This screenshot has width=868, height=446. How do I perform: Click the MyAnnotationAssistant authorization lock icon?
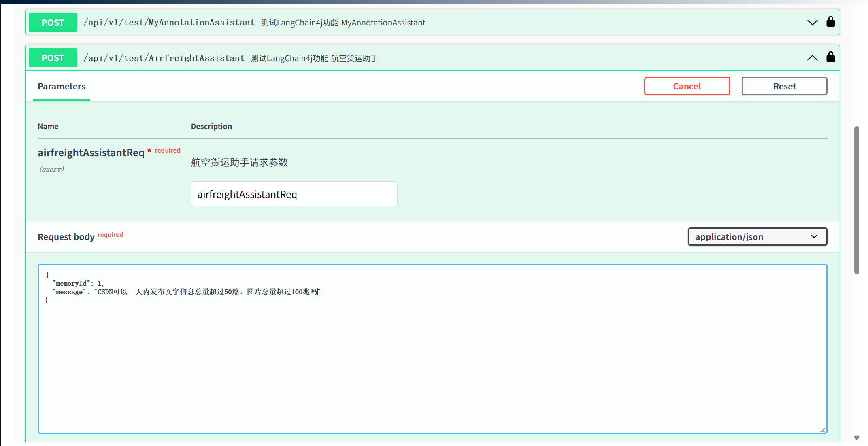(x=830, y=22)
